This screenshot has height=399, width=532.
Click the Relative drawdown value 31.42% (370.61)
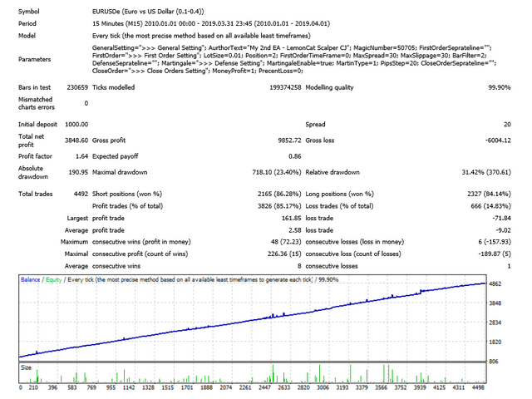[486, 172]
